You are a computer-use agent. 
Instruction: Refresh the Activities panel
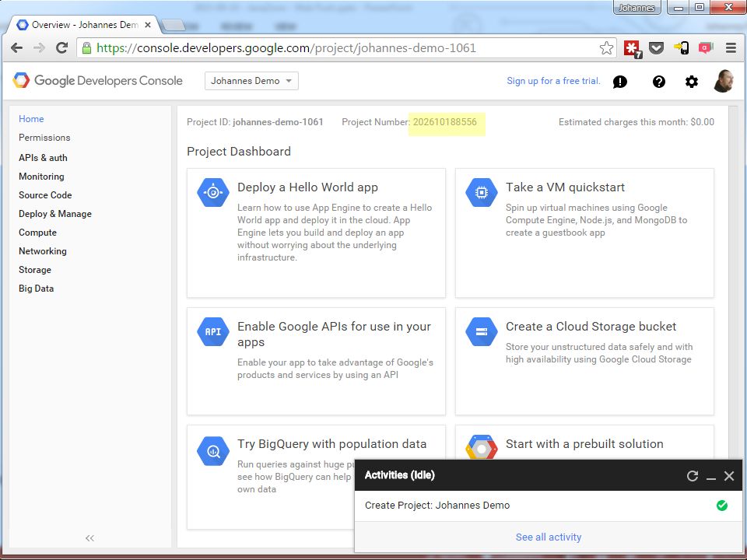click(x=693, y=476)
